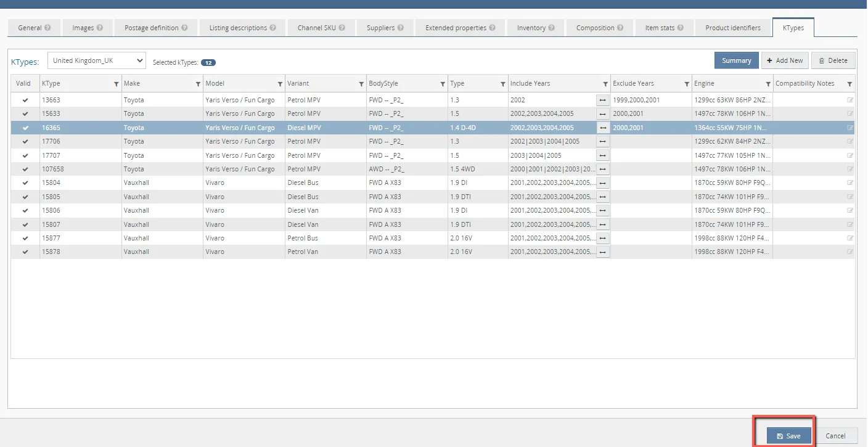Open help icon next to Images tab

tap(100, 28)
